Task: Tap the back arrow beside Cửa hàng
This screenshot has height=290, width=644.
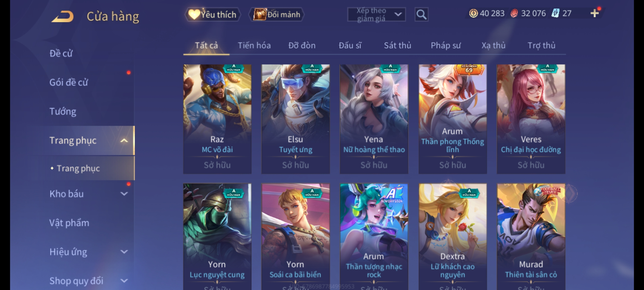Action: [x=63, y=17]
